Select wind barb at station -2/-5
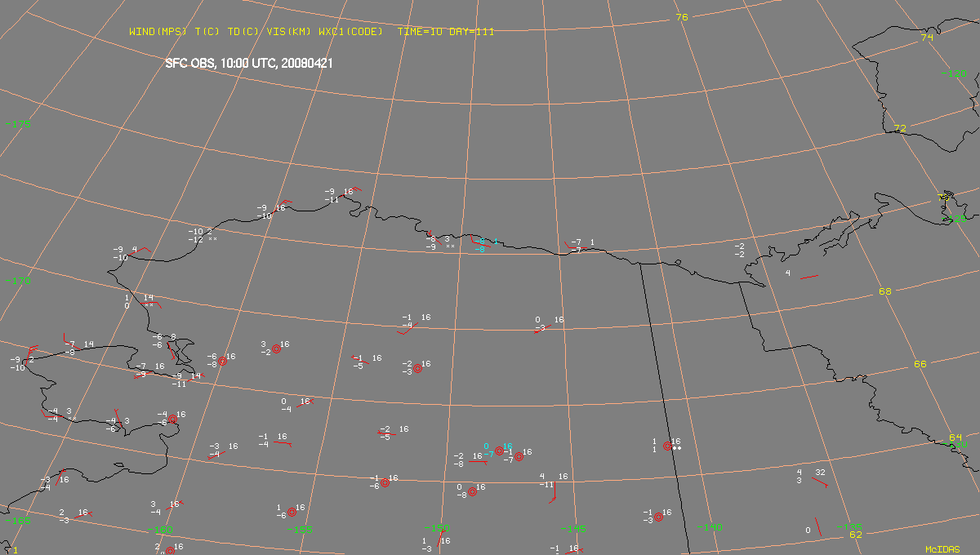This screenshot has height=555, width=980. point(386,433)
